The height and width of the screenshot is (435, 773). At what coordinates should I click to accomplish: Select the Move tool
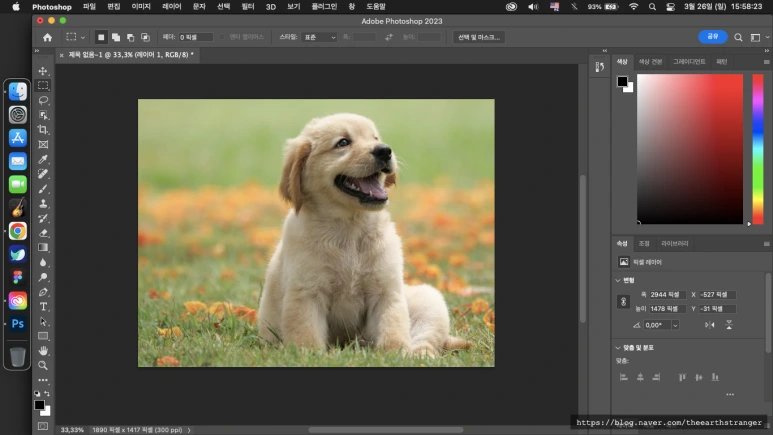click(43, 72)
